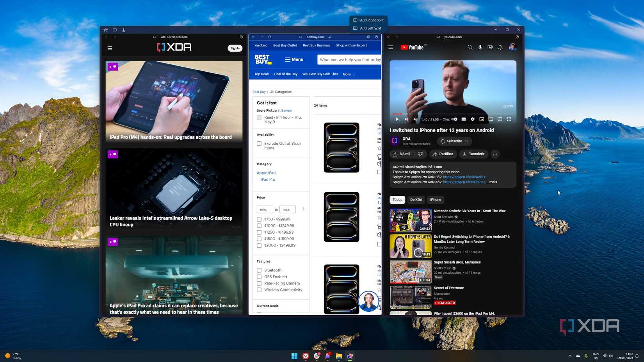Open downloads icon in window title bar
Image resolution: width=644 pixels, height=362 pixels.
124,30
